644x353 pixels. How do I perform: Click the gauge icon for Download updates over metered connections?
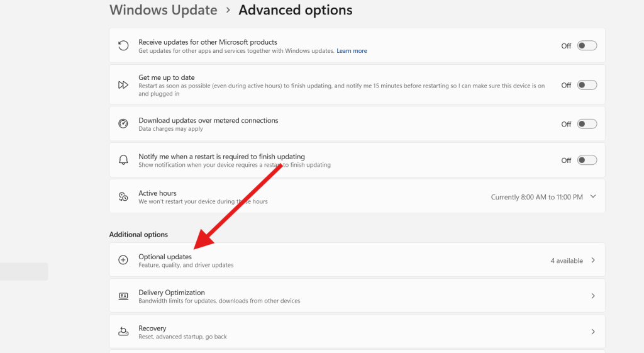pyautogui.click(x=123, y=124)
